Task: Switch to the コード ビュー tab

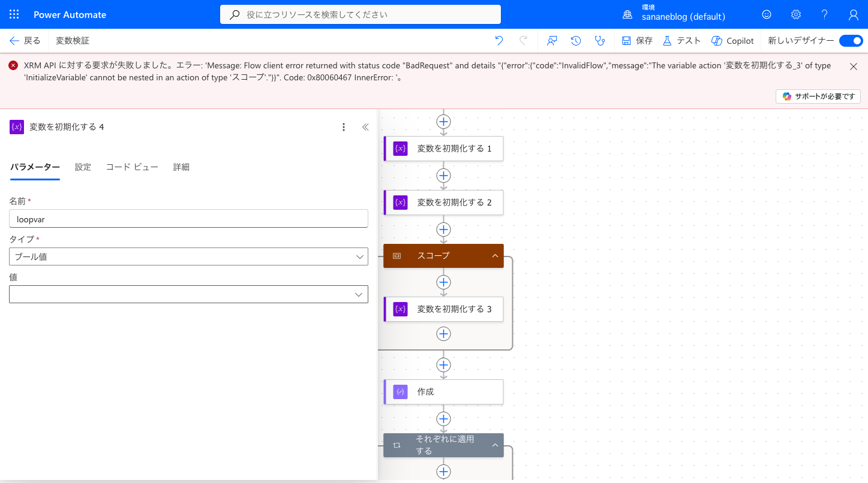Action: 132,167
